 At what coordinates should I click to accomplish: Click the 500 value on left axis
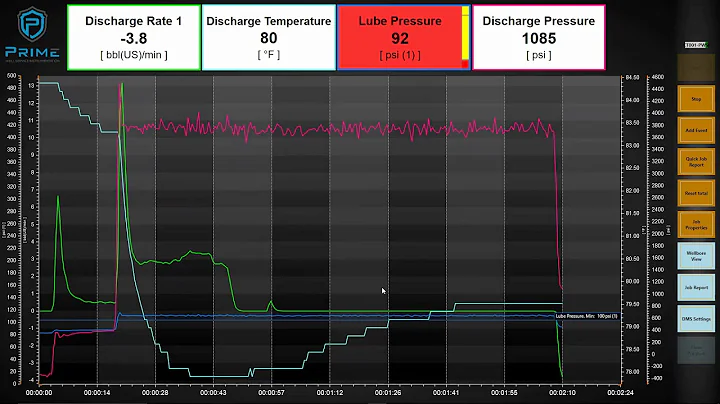click(x=11, y=76)
